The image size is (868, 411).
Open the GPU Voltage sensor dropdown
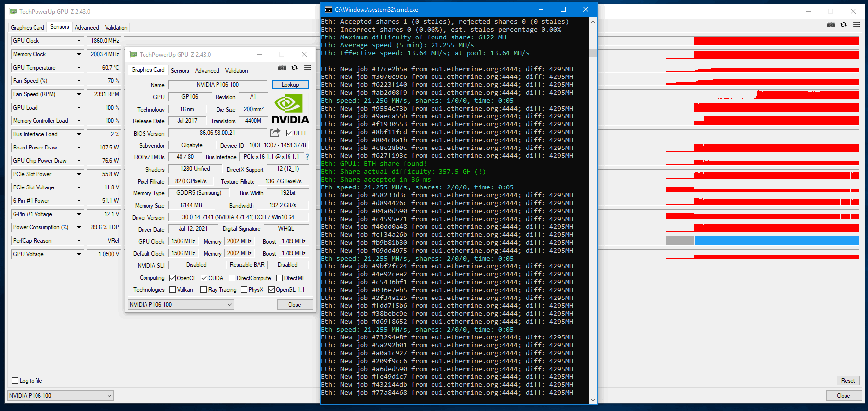[78, 254]
